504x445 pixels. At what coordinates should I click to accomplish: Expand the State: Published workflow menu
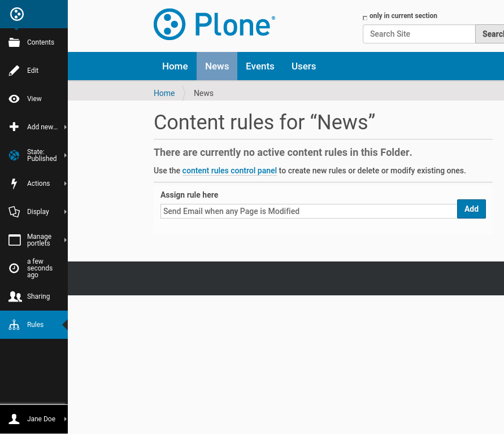point(42,155)
